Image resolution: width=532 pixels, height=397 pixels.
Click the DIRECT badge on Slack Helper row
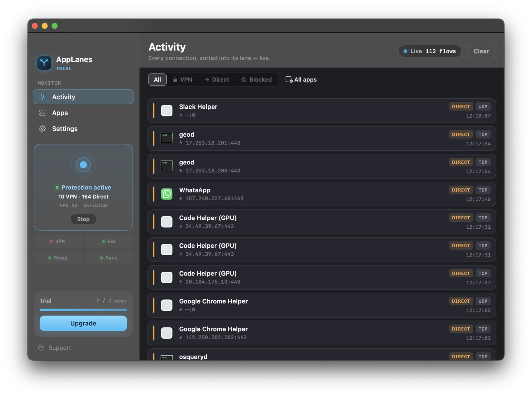pyautogui.click(x=461, y=107)
